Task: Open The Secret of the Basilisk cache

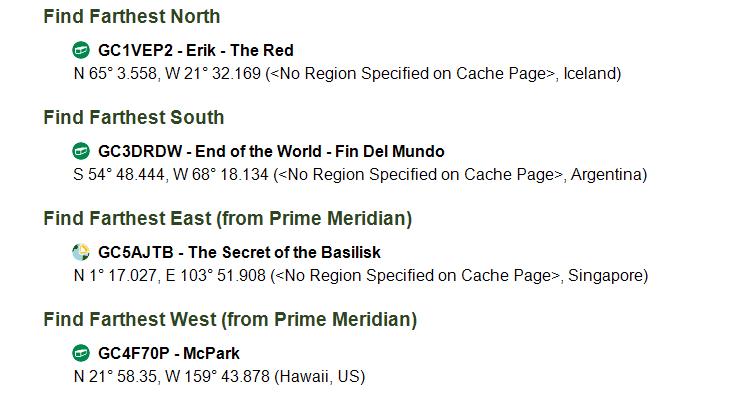Action: click(x=239, y=252)
